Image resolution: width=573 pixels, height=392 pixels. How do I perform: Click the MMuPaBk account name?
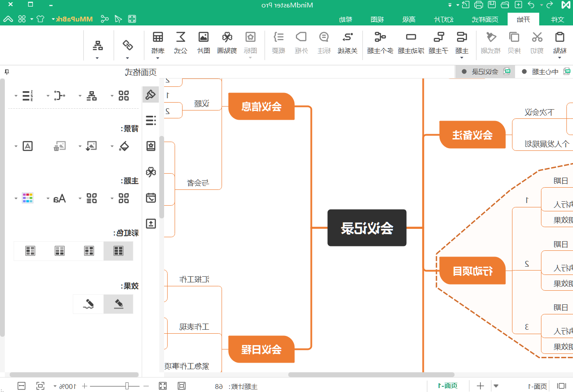coord(75,19)
